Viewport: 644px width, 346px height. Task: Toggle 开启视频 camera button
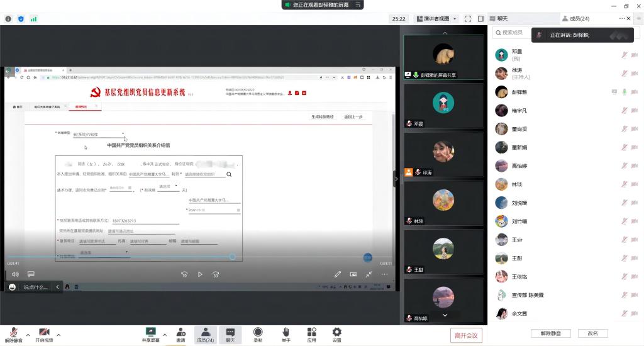pyautogui.click(x=44, y=332)
